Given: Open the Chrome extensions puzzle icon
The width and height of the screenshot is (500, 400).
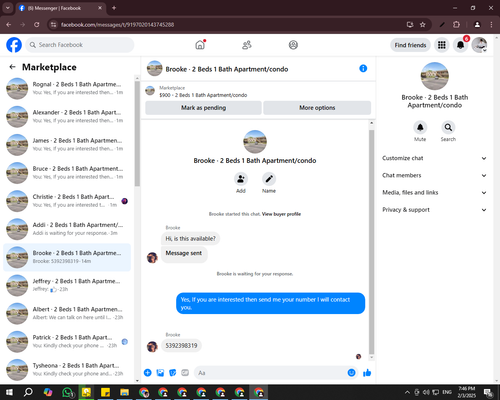Looking at the screenshot, I should coord(456,25).
